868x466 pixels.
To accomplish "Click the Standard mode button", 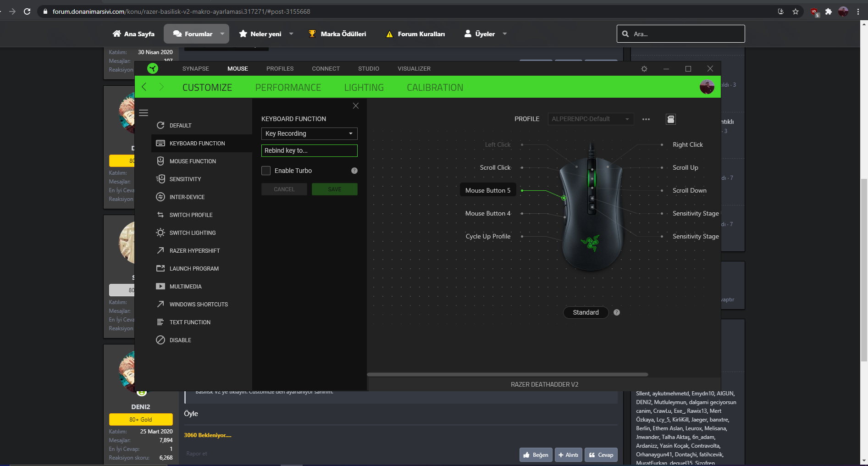I will (x=586, y=312).
